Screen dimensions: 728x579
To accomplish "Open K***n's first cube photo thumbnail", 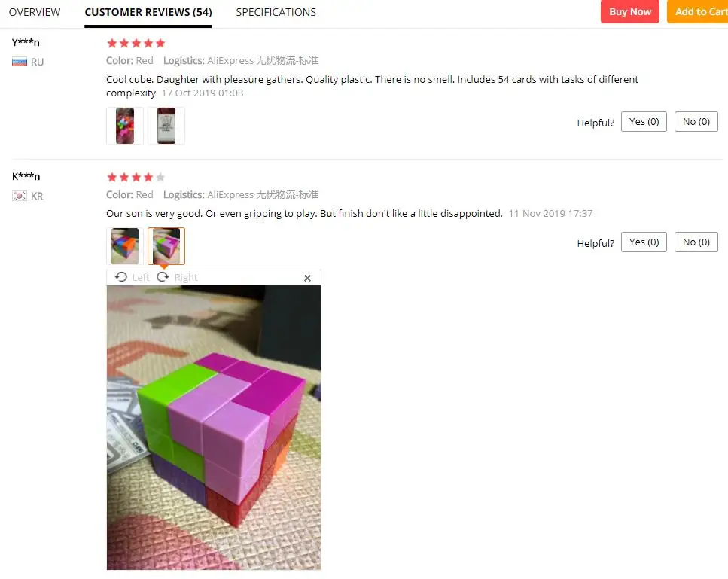I will [x=125, y=246].
